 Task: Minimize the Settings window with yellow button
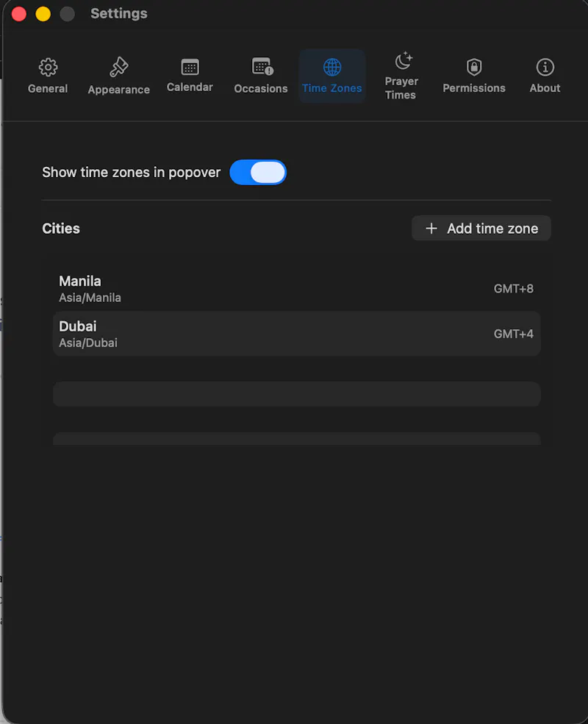point(43,14)
